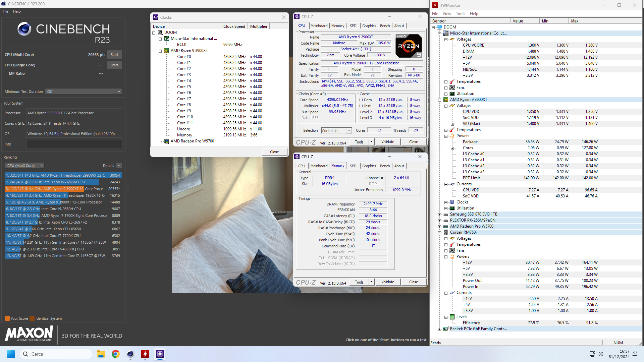Expand Temperatures under Micro-Star in HWMonitor
The height and width of the screenshot is (362, 644).
pyautogui.click(x=446, y=81)
